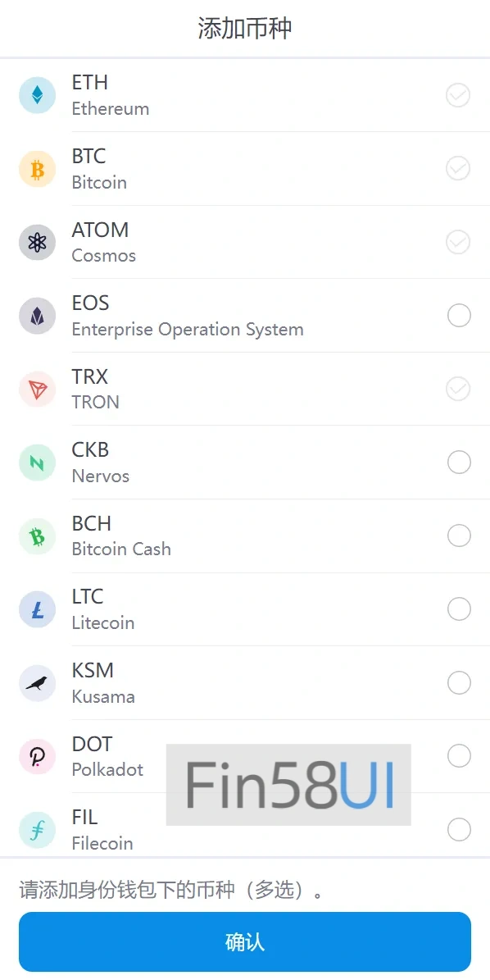The height and width of the screenshot is (980, 490).
Task: Click the TRON red triangle icon
Action: pos(38,389)
